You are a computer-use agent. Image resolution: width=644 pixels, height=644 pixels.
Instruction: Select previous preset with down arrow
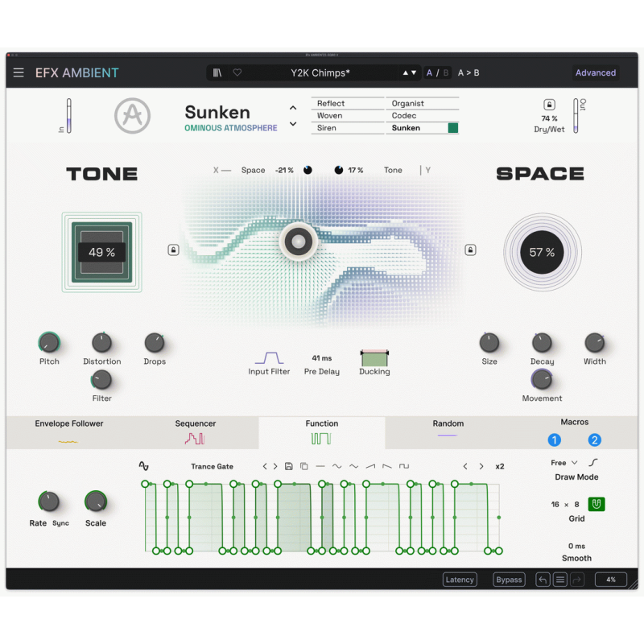click(x=414, y=72)
